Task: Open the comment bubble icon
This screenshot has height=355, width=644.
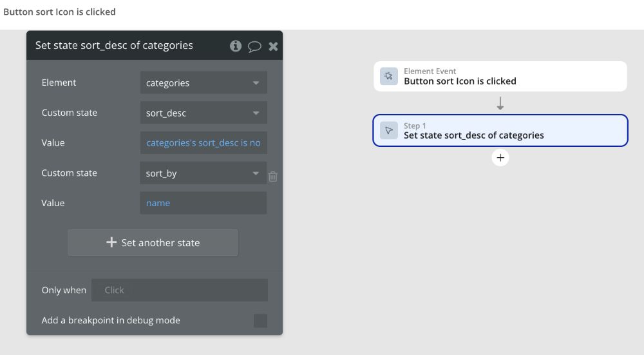Action: [x=254, y=46]
